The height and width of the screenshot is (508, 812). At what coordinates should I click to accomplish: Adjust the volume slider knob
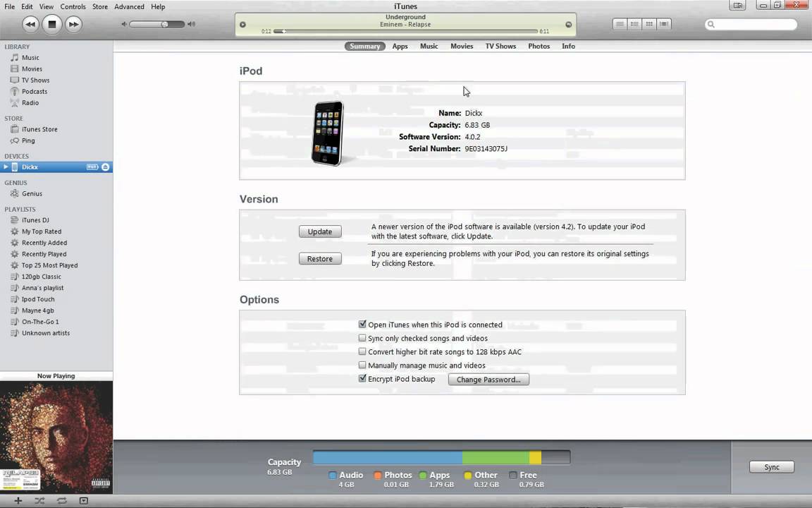pyautogui.click(x=164, y=25)
